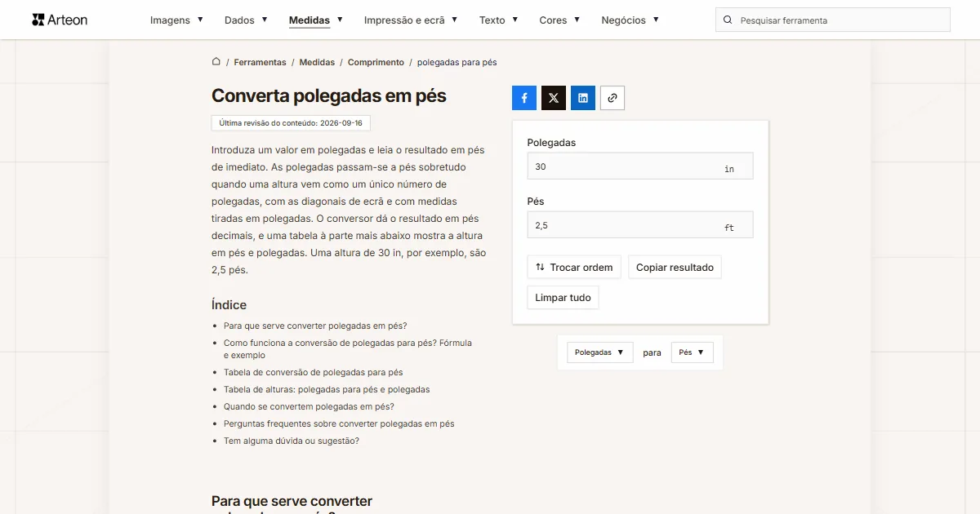The width and height of the screenshot is (980, 514).
Task: Open the Cores menu
Action: [559, 20]
